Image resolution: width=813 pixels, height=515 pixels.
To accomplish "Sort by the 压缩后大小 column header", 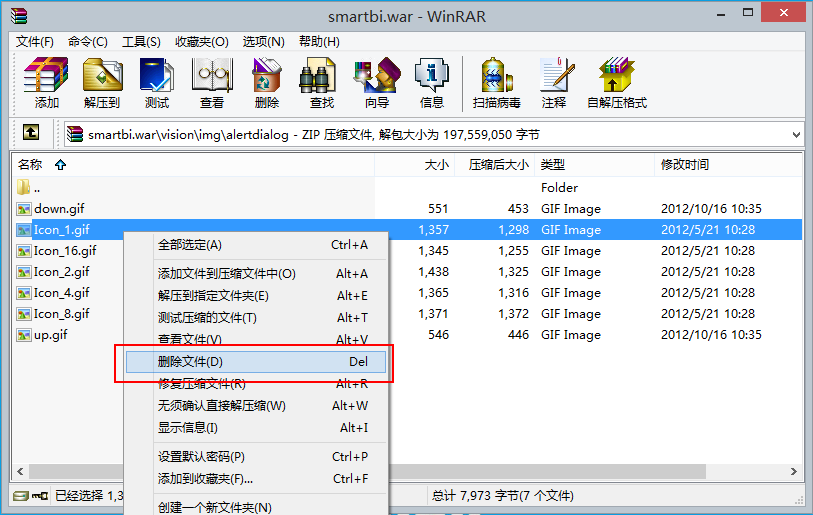I will pyautogui.click(x=495, y=165).
